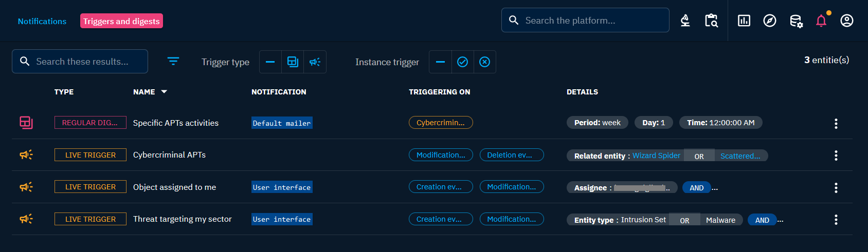Toggle instance trigger check filter
This screenshot has width=868, height=252.
[462, 62]
